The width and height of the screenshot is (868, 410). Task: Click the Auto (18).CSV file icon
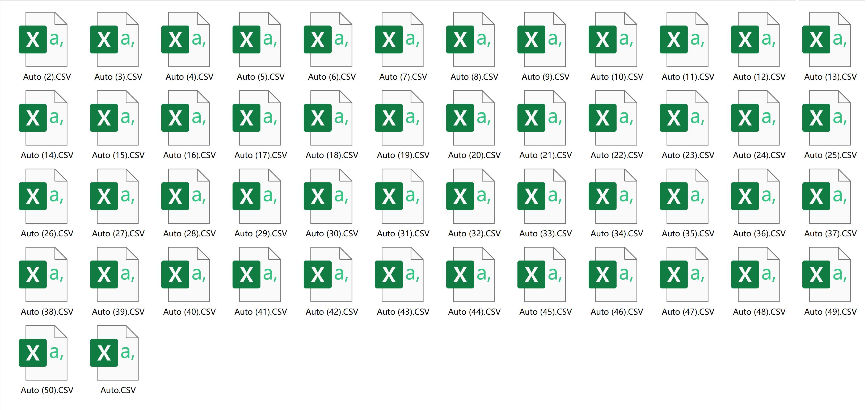pyautogui.click(x=328, y=118)
